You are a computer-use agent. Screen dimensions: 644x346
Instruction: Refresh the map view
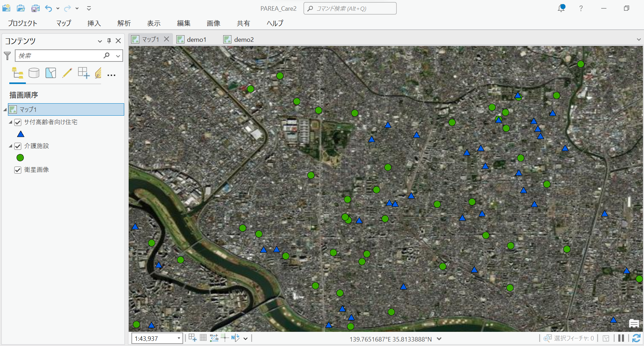(637, 338)
